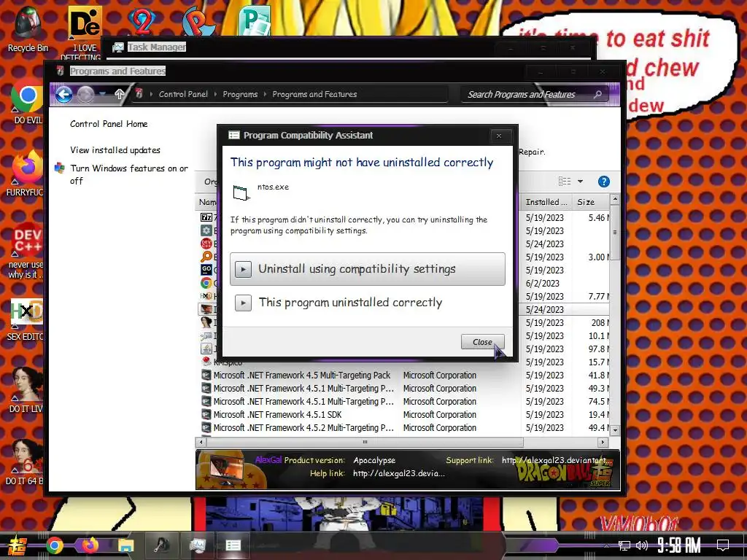This screenshot has width=747, height=560.
Task: Open the Dev C++ desktop icon
Action: (26, 251)
